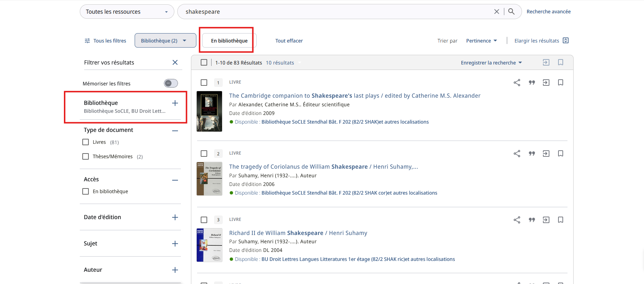
Task: Expand the Sujet filter section
Action: click(175, 244)
